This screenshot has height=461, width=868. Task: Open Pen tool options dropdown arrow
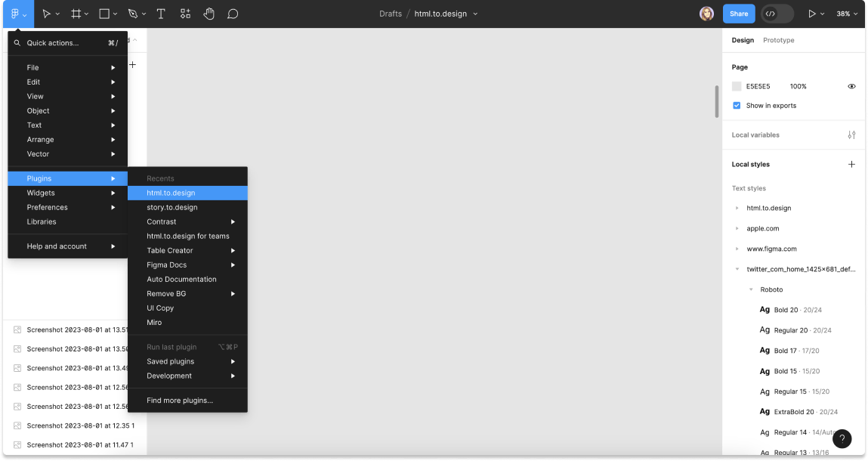point(144,14)
